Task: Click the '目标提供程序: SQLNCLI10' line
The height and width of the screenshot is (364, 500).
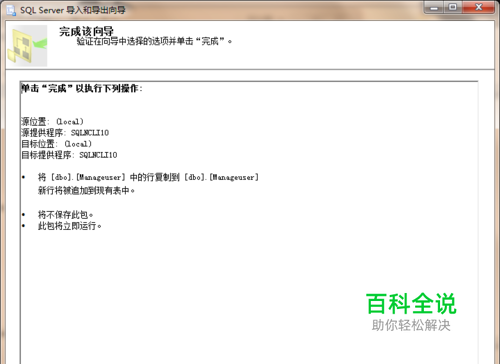Action: tap(69, 155)
